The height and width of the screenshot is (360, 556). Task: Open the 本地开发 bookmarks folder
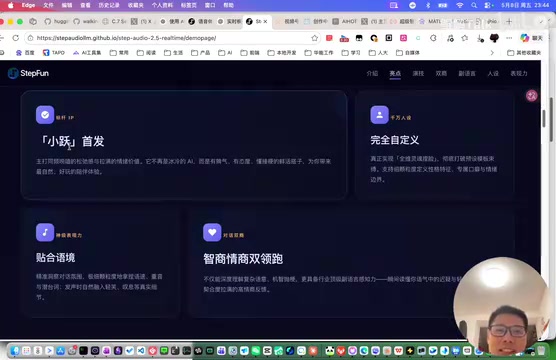(x=282, y=52)
